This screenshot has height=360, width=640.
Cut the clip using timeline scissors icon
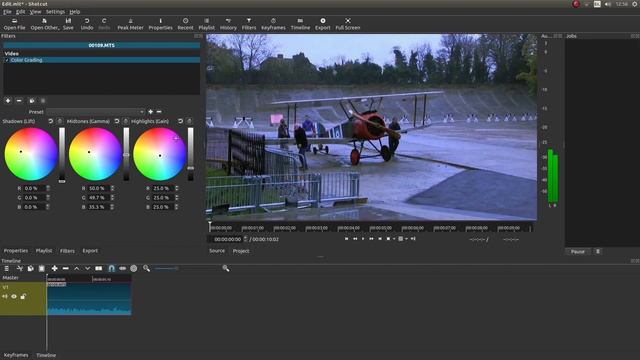pos(19,268)
